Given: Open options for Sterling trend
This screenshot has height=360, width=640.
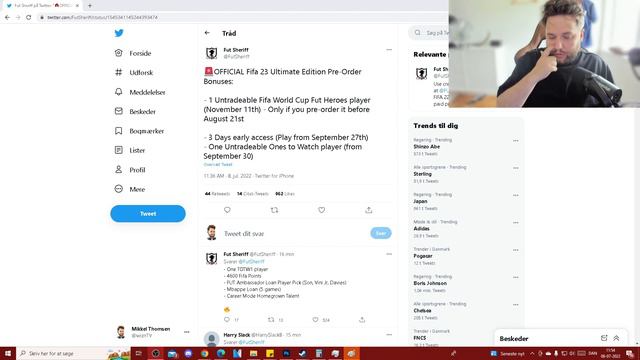Looking at the screenshot, I should point(516,168).
